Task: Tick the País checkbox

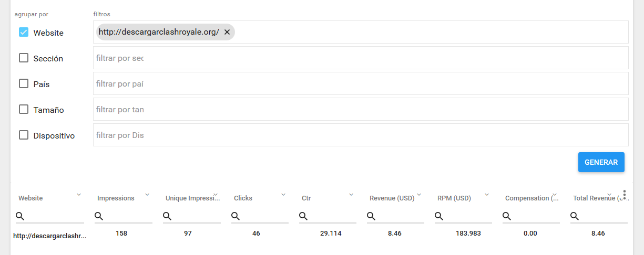Action: 24,83
